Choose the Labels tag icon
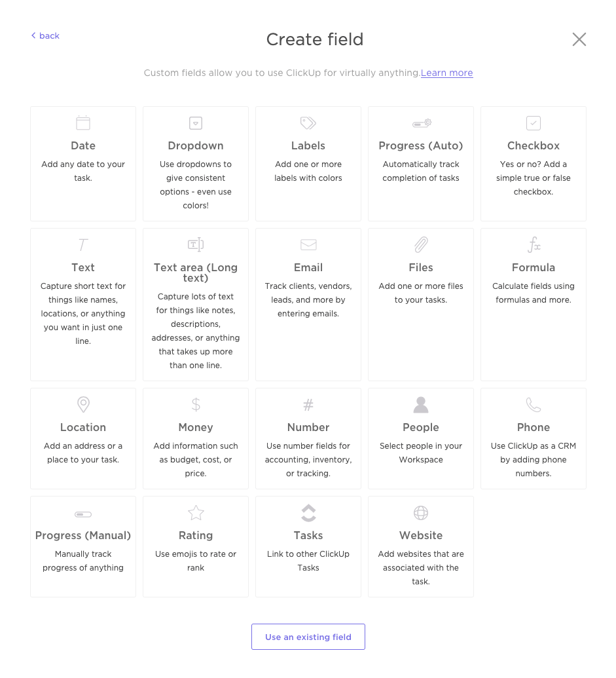 coord(308,123)
